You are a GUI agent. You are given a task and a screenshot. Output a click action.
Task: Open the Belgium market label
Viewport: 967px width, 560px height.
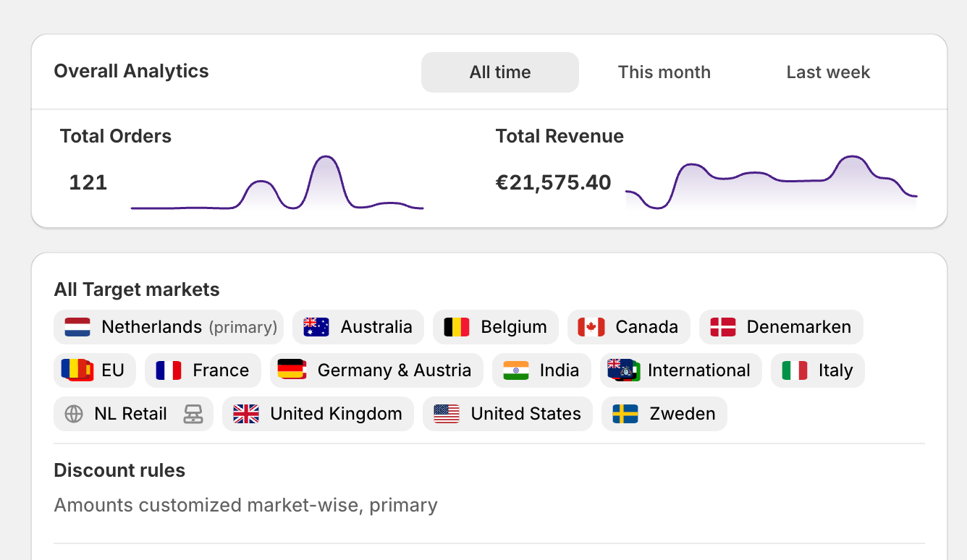[514, 327]
